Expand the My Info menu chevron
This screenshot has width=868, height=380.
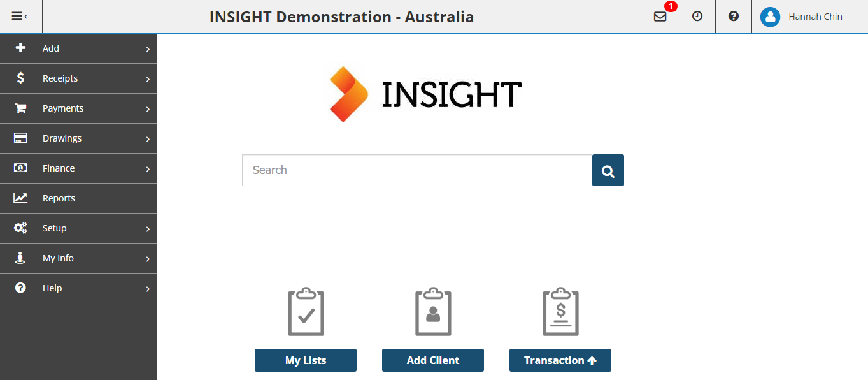148,259
